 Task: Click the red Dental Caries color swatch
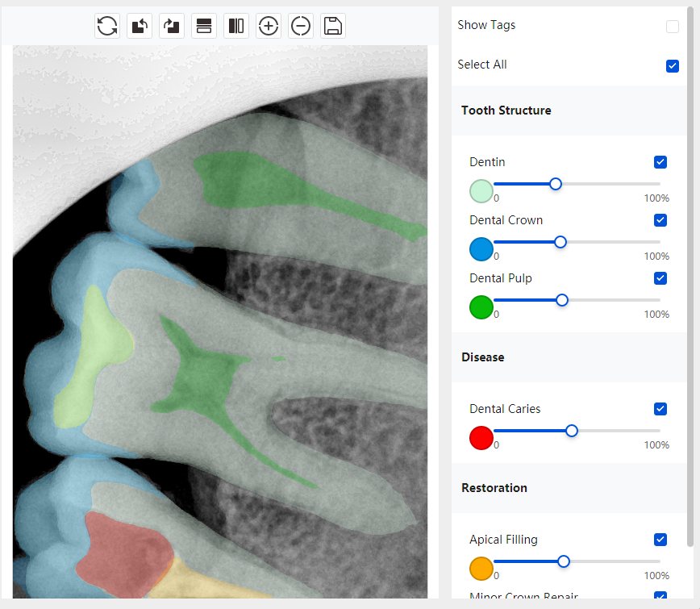tap(481, 438)
